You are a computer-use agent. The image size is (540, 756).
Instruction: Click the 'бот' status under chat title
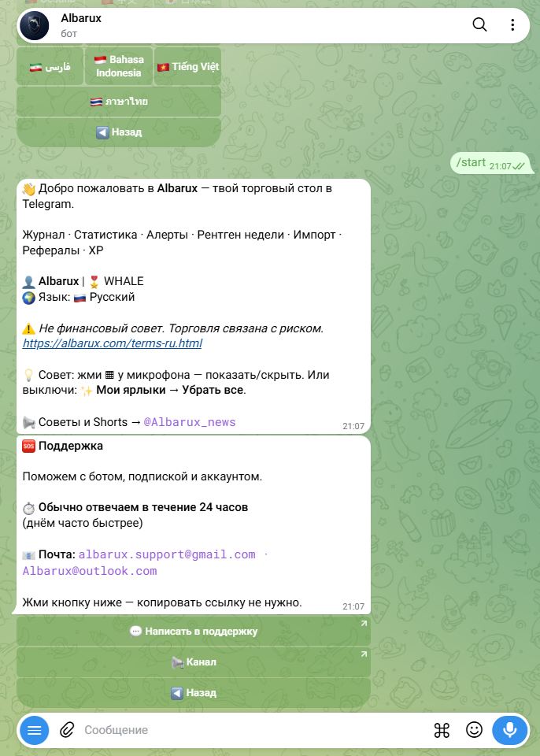tap(69, 34)
